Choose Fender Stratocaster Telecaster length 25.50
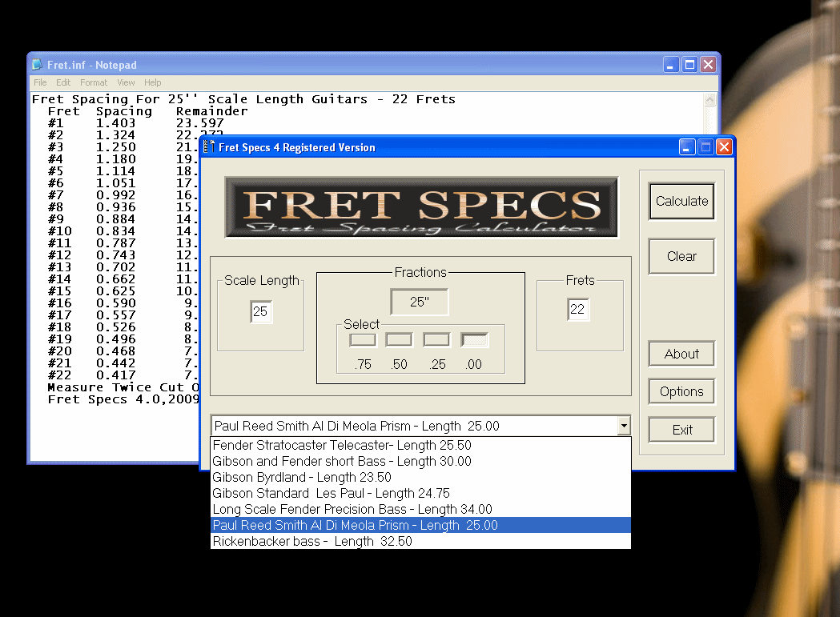 (420, 445)
